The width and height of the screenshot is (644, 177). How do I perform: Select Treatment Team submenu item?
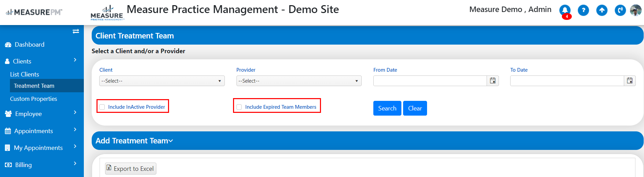[47, 86]
